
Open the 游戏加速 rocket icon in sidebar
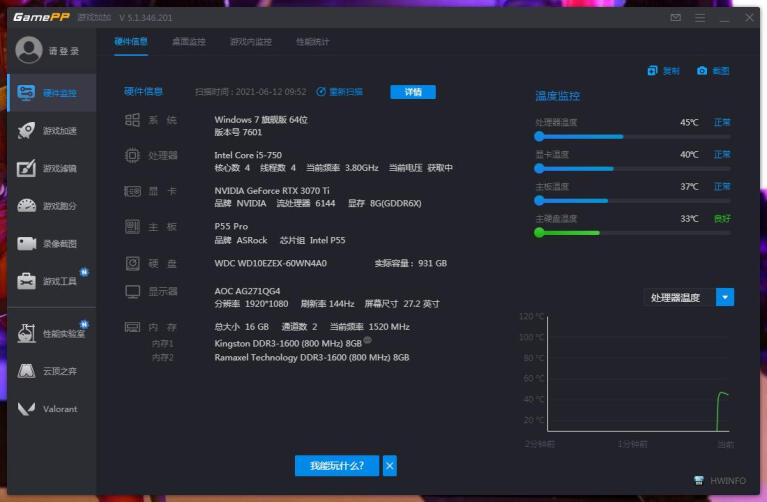click(x=26, y=130)
